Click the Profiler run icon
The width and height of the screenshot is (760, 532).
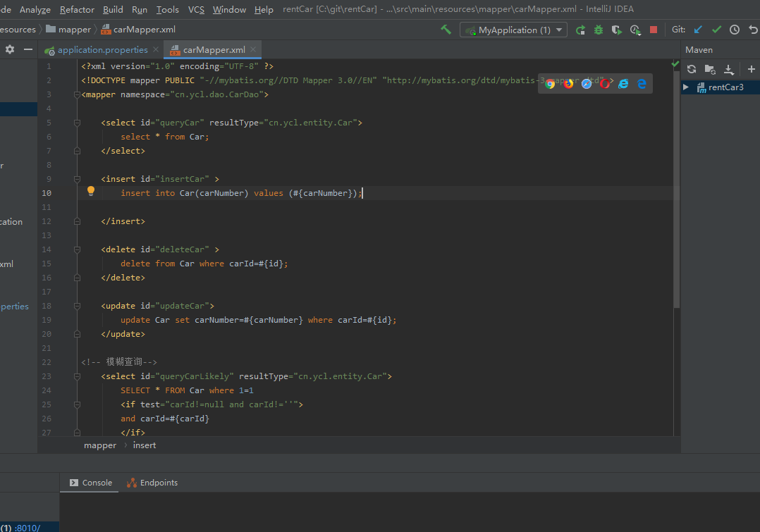(x=635, y=30)
